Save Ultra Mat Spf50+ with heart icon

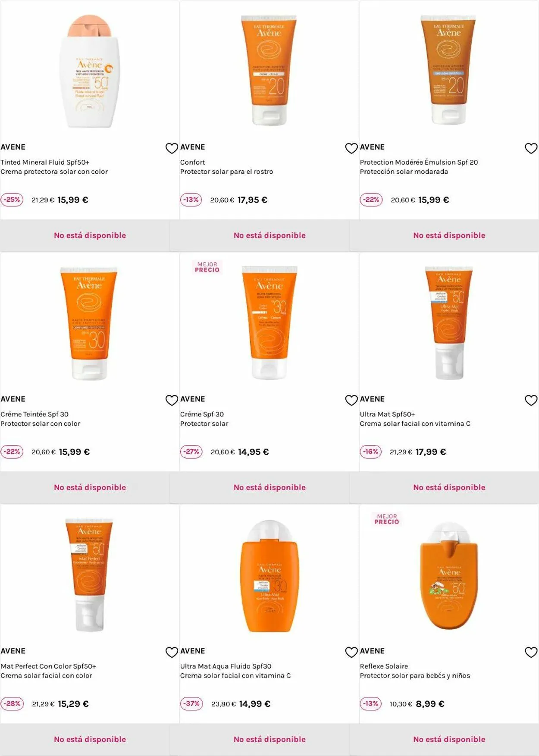(x=531, y=400)
